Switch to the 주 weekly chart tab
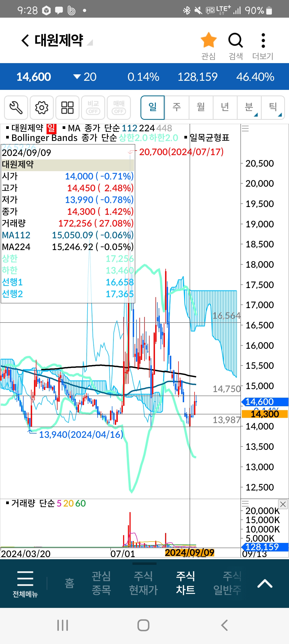This screenshot has height=644, width=289. point(177,108)
